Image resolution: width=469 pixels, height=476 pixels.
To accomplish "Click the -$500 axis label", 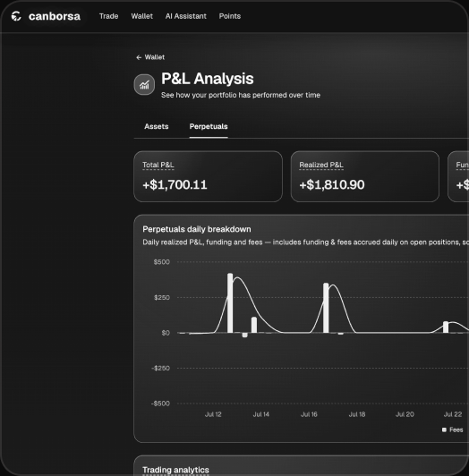I will [x=160, y=404].
